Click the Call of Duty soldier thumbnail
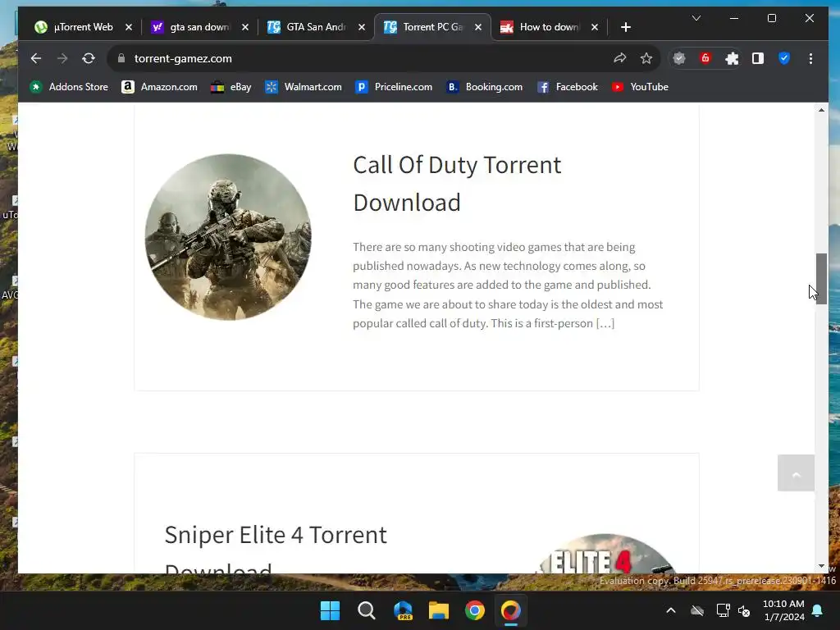 tap(228, 237)
